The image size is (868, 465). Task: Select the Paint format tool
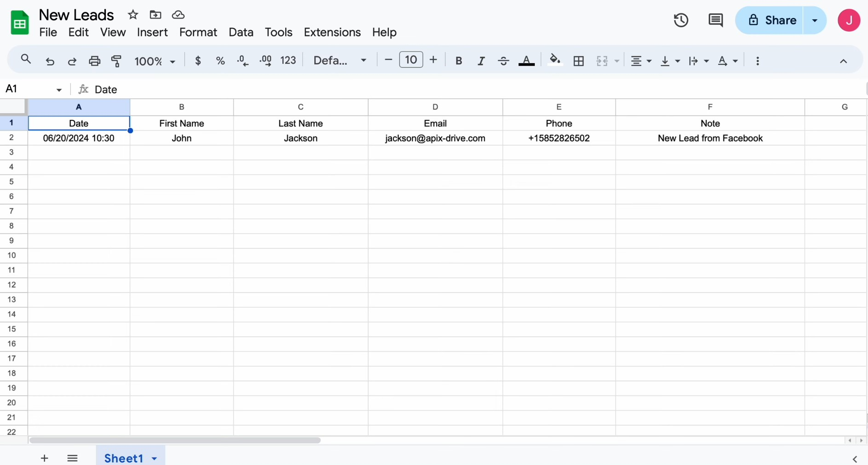tap(116, 60)
